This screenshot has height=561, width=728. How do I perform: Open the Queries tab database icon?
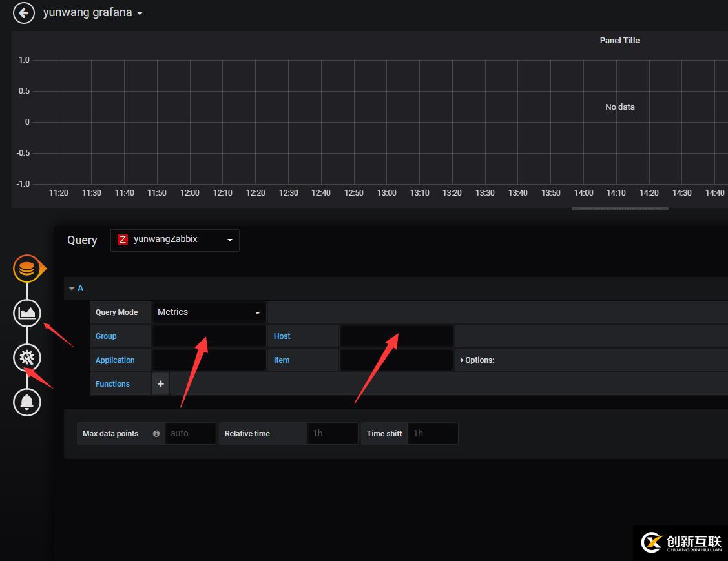click(27, 268)
